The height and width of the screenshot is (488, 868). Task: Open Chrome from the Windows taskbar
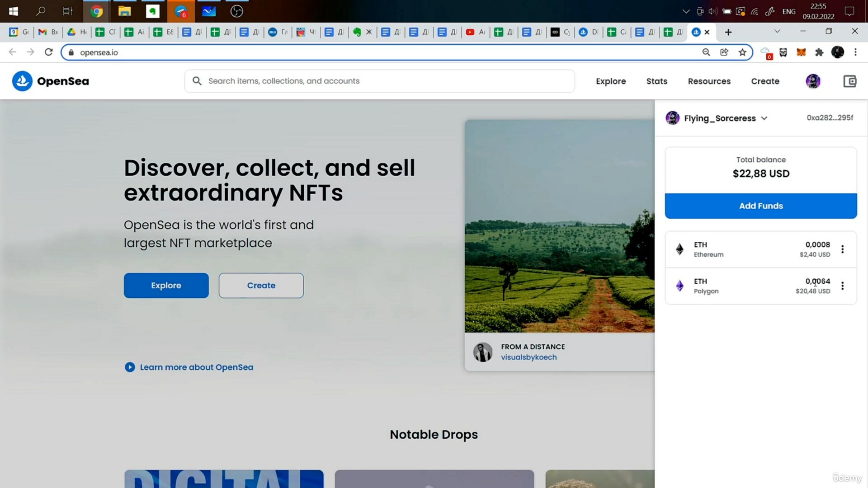[x=96, y=11]
